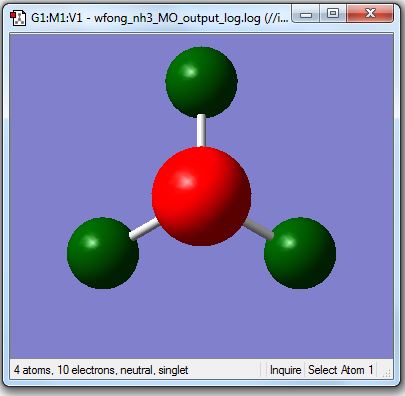Maximize the molecule viewer window
The width and height of the screenshot is (405, 396).
[x=333, y=14]
